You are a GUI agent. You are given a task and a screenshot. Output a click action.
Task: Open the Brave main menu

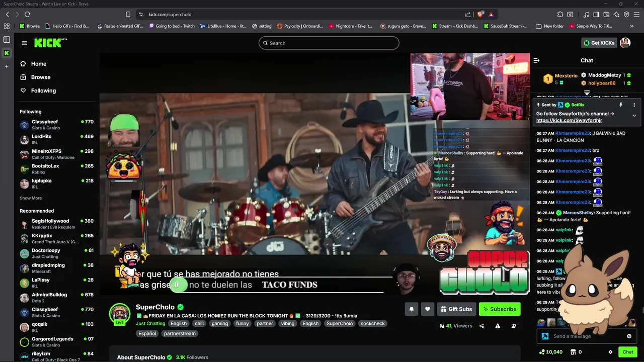pyautogui.click(x=636, y=14)
